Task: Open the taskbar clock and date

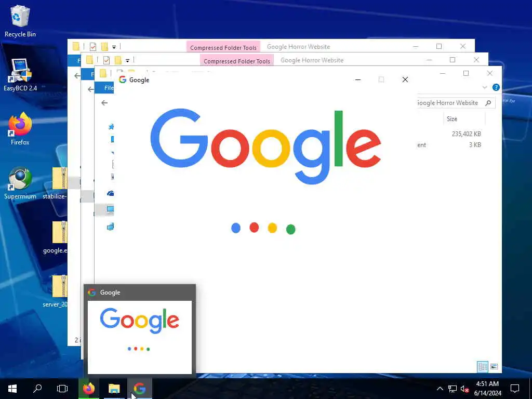Action: [487, 389]
